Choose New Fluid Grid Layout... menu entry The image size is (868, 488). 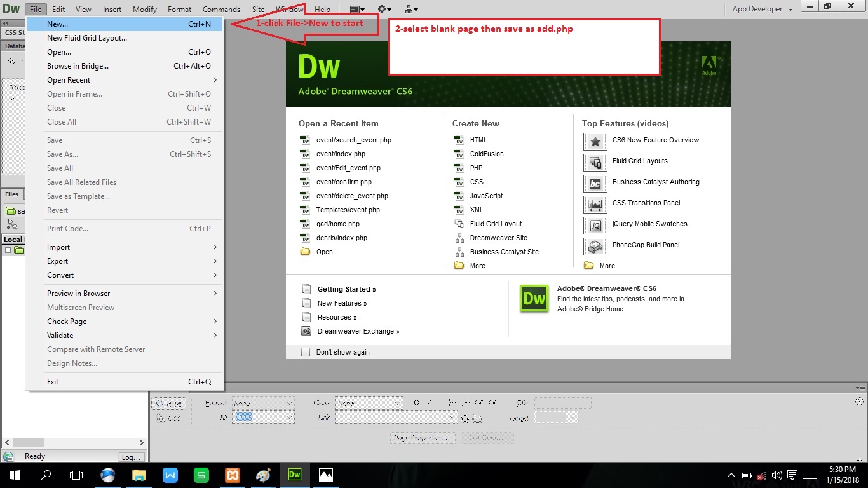125,38
